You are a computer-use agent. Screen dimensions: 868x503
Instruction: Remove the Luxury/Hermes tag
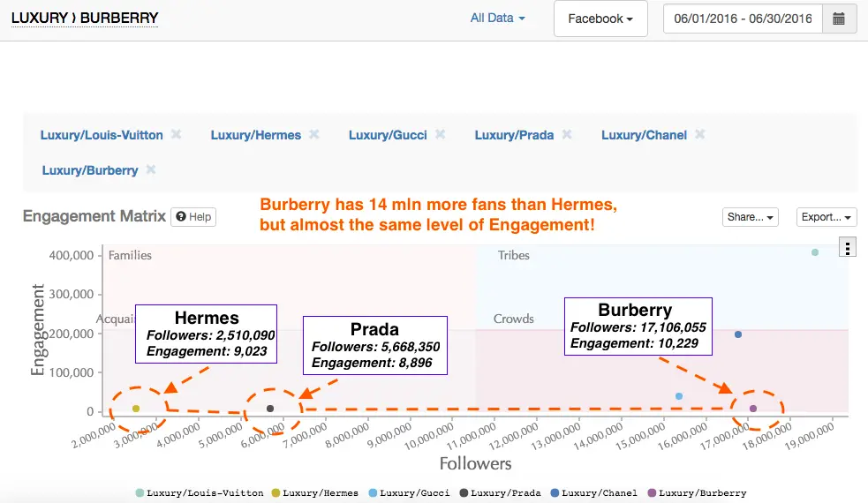point(314,134)
